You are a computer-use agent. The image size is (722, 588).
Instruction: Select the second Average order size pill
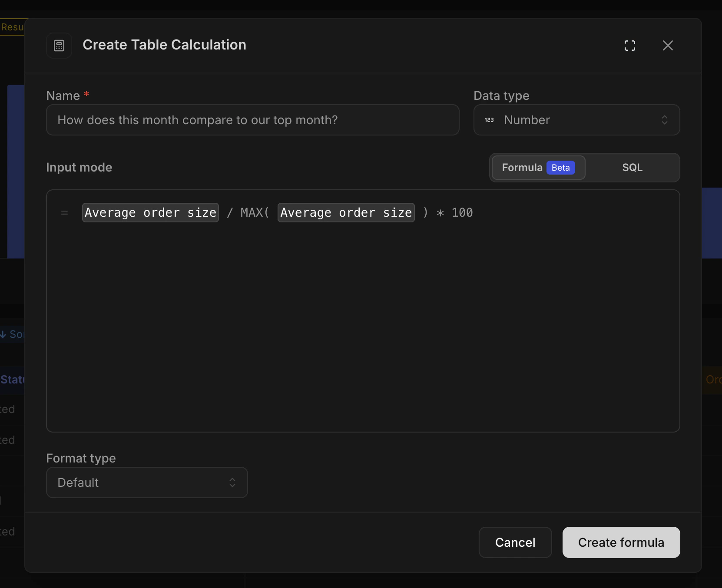coord(346,212)
